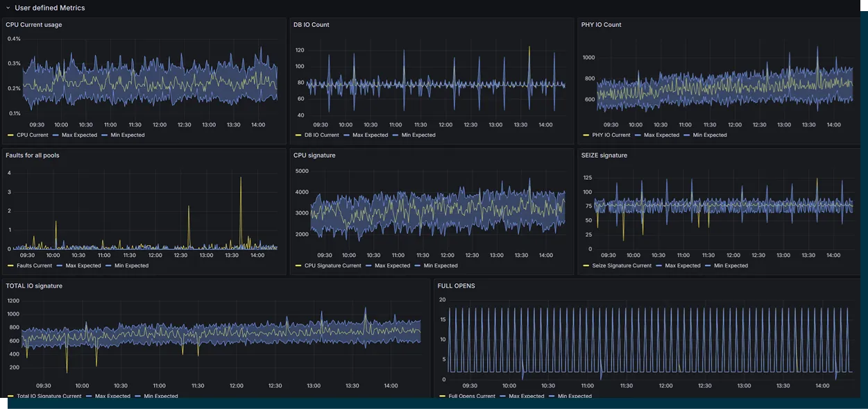Select the Faults for all pools panel title
This screenshot has height=409, width=868.
pos(33,156)
